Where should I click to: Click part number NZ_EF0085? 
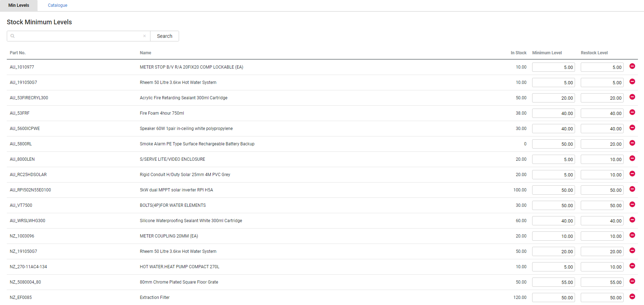click(21, 297)
